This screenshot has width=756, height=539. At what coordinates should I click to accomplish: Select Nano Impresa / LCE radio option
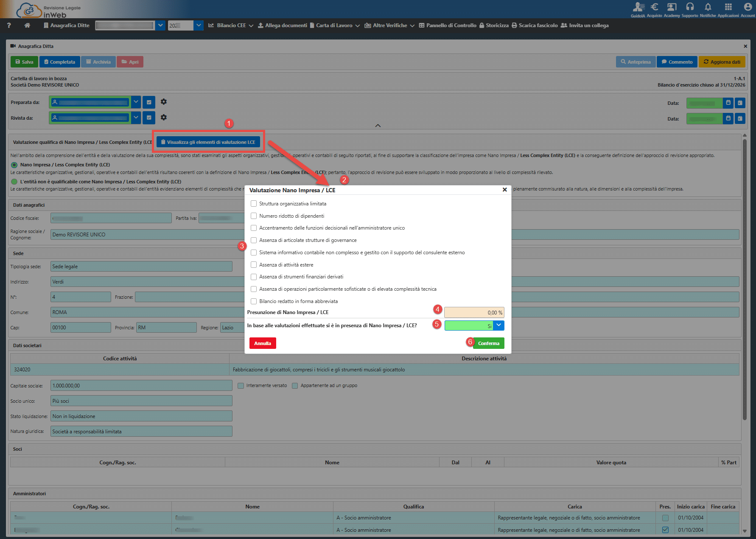click(14, 165)
